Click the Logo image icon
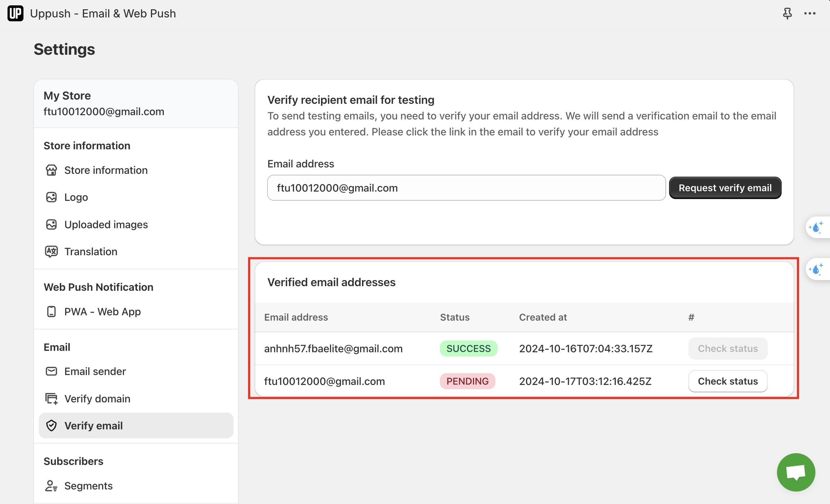Image resolution: width=830 pixels, height=504 pixels. [51, 197]
